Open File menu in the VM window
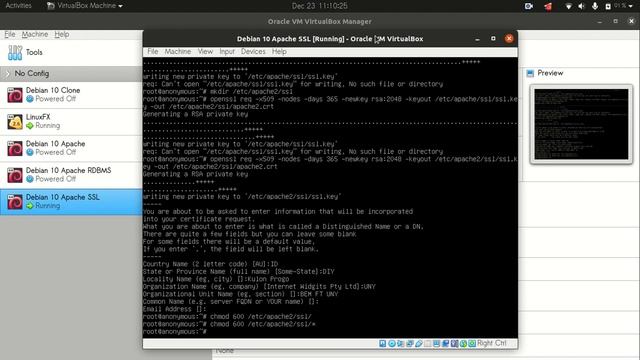The image size is (640, 360). click(153, 51)
